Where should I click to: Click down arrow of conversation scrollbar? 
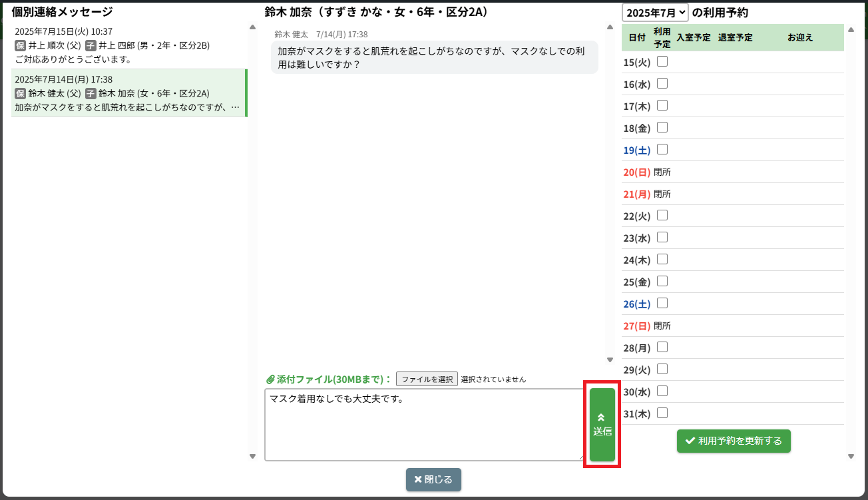click(610, 360)
